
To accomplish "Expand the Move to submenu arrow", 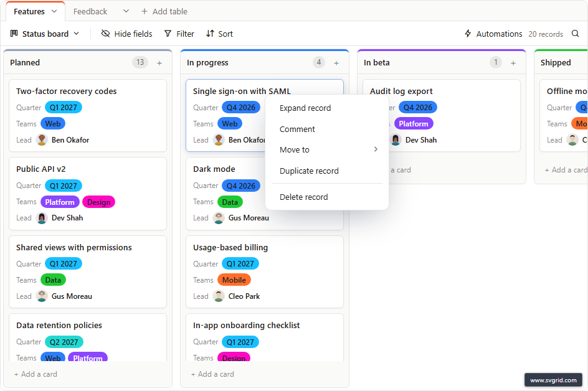I will [376, 149].
